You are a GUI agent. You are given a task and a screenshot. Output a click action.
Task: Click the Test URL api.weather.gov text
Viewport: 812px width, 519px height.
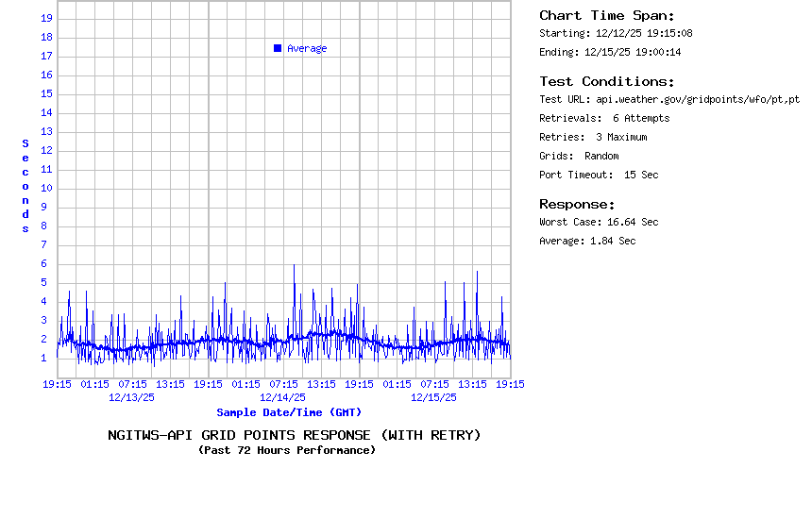point(669,99)
